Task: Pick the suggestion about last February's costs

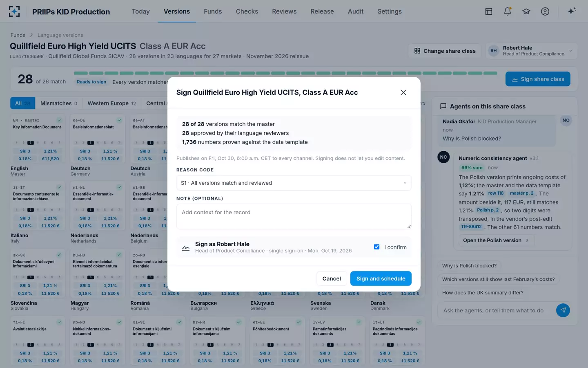Action: (x=498, y=279)
